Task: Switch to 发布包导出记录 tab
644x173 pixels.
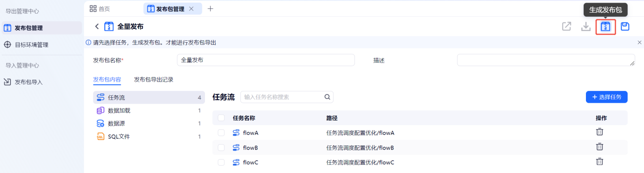Action: tap(154, 80)
